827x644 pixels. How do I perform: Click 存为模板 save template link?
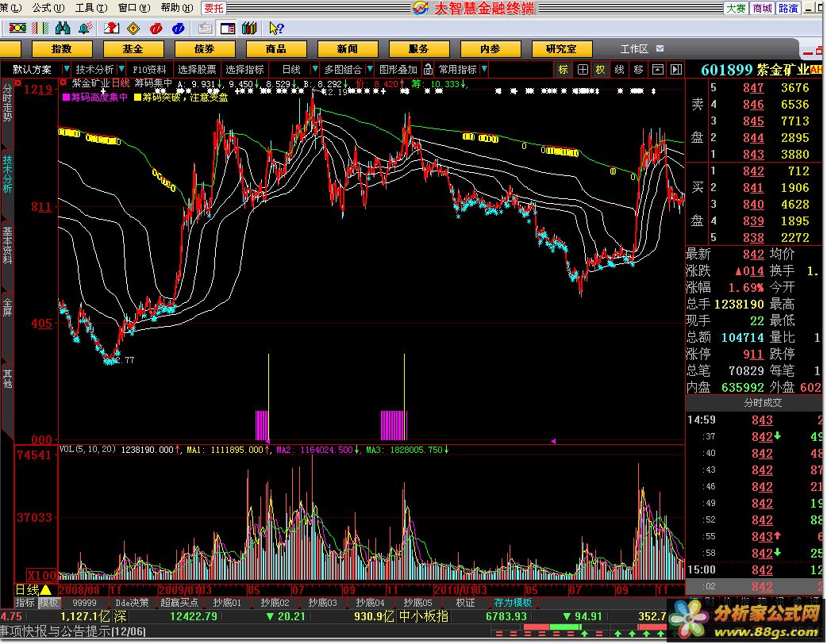pos(514,603)
